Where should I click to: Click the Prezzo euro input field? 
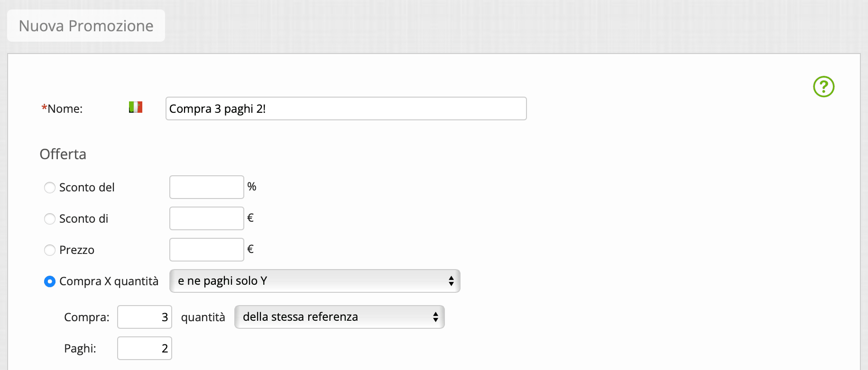click(x=207, y=250)
